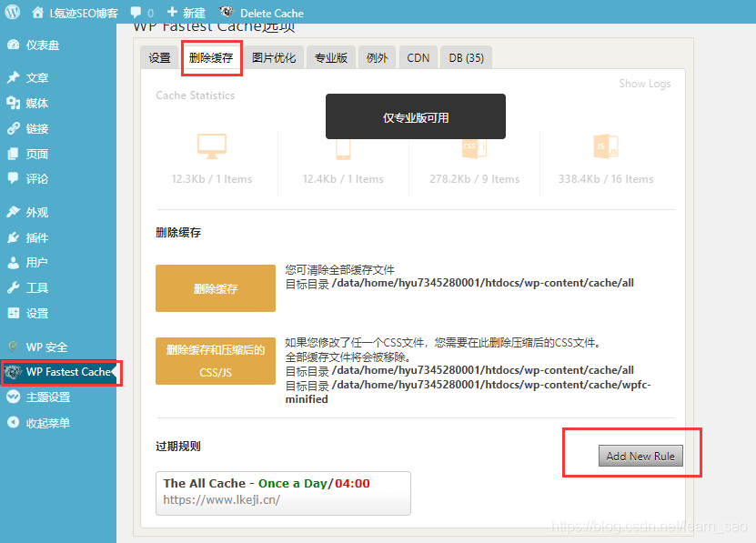
Task: Click the 12.4Kb / 1 Items text
Action: pos(343,179)
